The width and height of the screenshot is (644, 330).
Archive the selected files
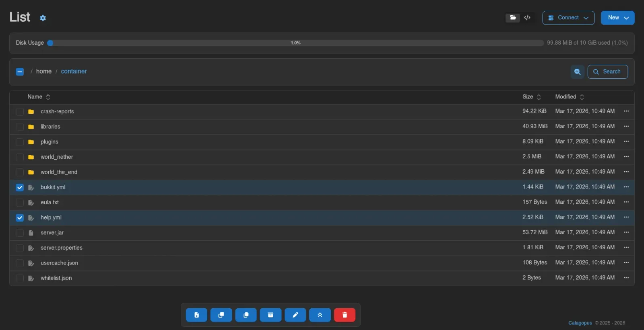[270, 315]
